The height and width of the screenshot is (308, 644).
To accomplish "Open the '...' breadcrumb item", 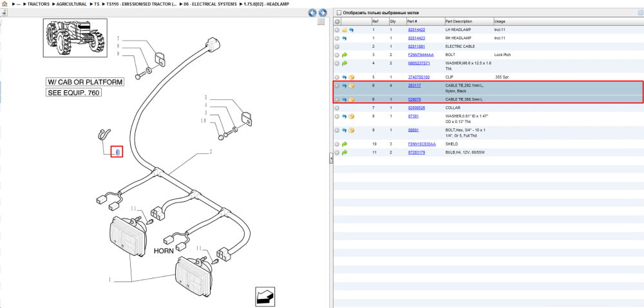I will (19, 4).
